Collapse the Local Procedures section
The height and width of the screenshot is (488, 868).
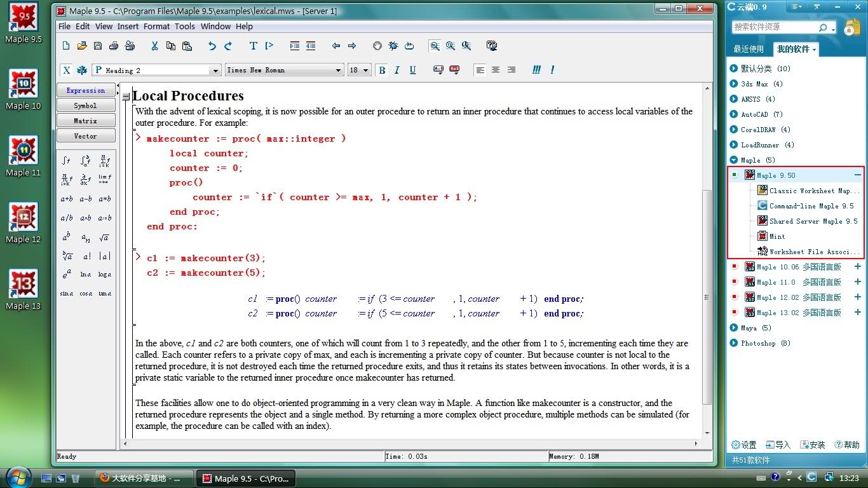coord(126,97)
